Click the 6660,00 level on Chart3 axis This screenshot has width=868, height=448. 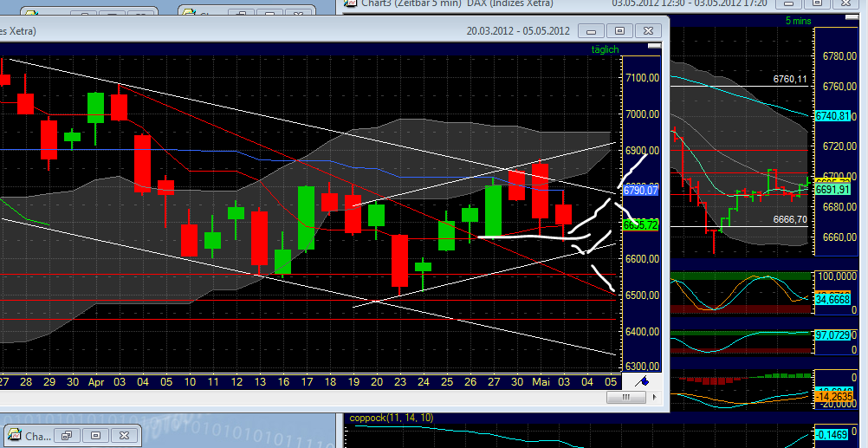point(839,237)
